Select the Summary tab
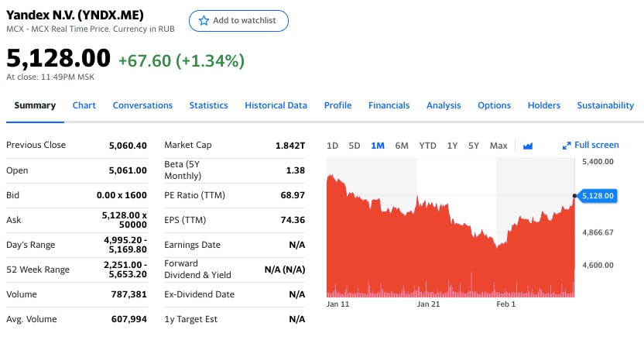The height and width of the screenshot is (347, 644). click(35, 105)
